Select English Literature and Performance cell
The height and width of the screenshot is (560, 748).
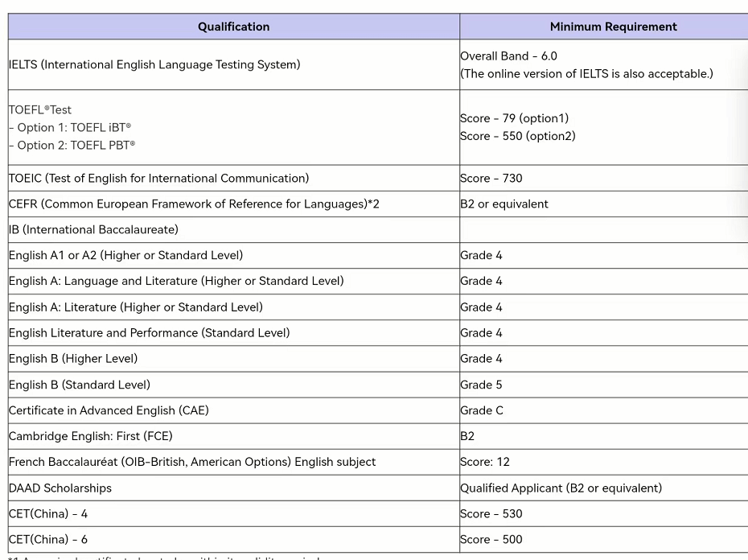(150, 332)
